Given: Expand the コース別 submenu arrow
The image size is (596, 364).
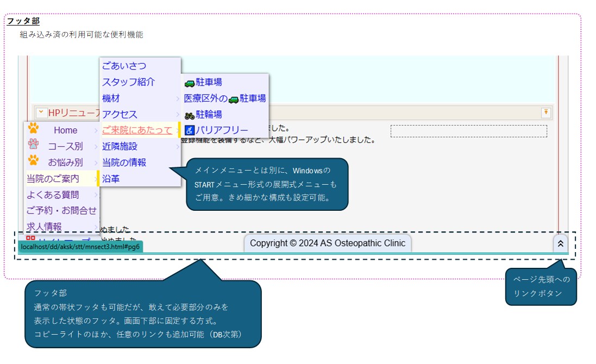Looking at the screenshot, I should (x=96, y=146).
